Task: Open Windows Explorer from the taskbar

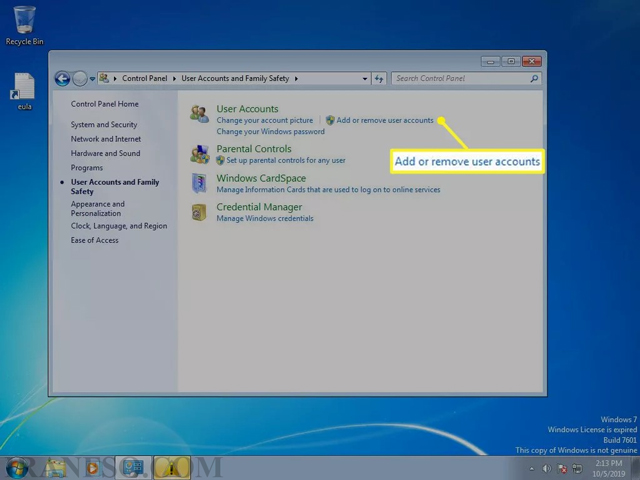Action: (x=56, y=468)
